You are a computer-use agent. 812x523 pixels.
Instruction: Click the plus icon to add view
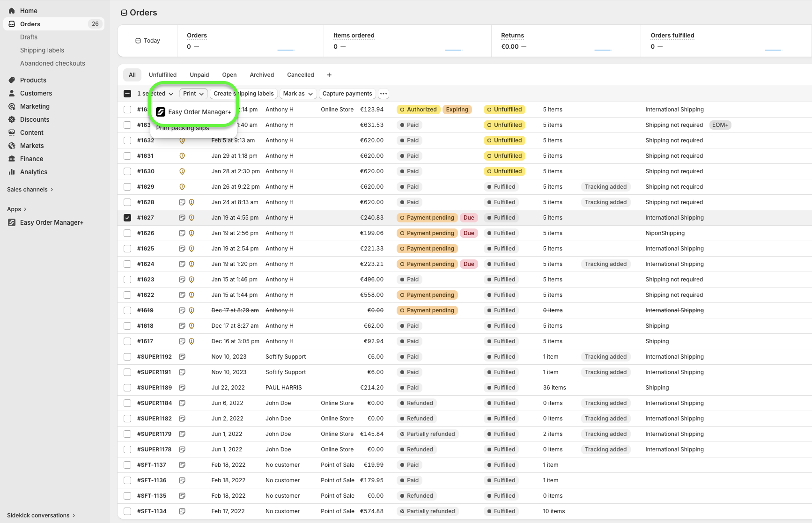click(x=329, y=75)
